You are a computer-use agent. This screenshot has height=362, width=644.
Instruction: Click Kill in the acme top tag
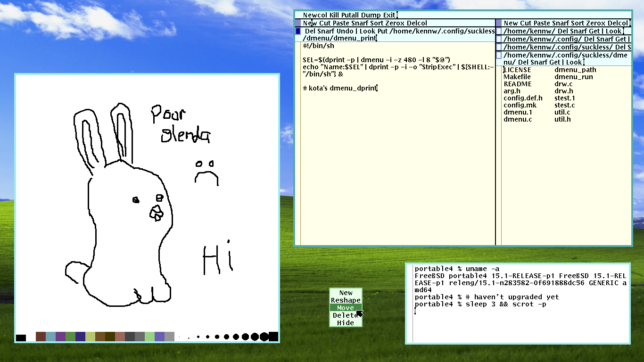click(x=335, y=15)
